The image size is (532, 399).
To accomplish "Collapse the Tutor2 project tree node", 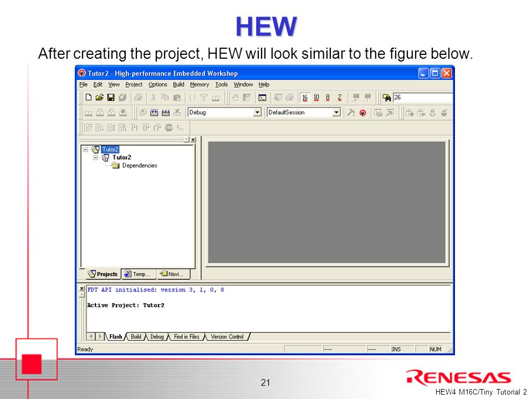I will pos(96,157).
